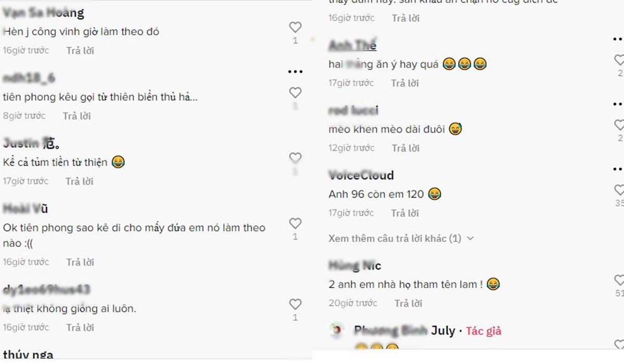This screenshot has height=364, width=624.
Task: Like the 'Ok tiên phong sao kê' comment
Action: pyautogui.click(x=295, y=223)
